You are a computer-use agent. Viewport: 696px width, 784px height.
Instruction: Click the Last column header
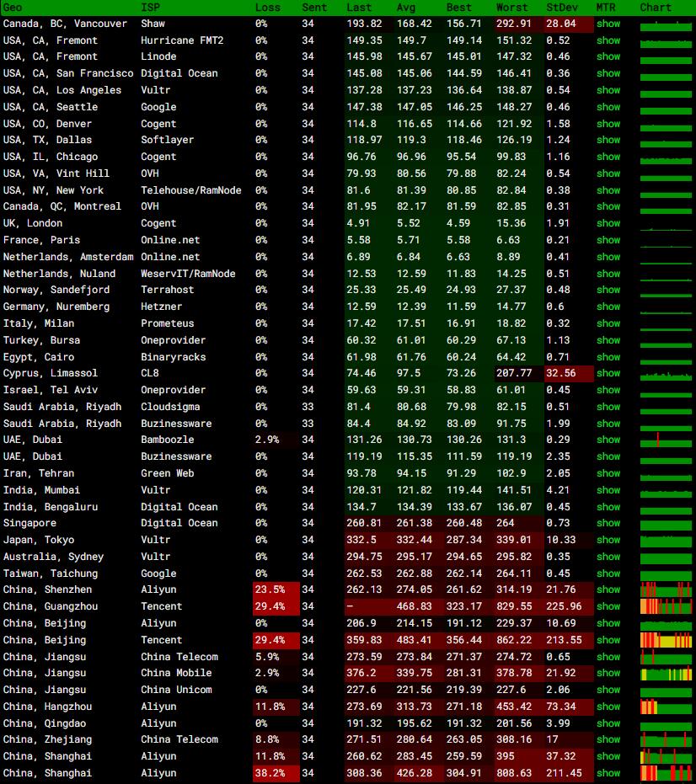pyautogui.click(x=359, y=8)
